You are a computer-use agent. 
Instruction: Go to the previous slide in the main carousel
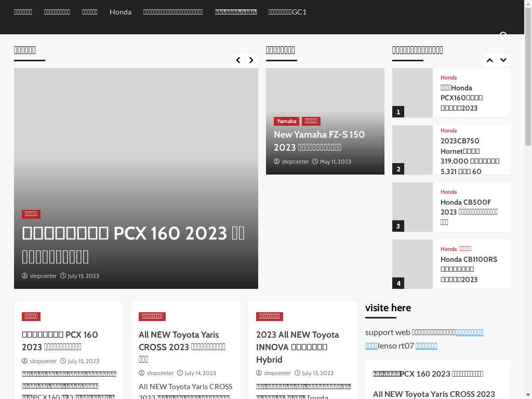[x=238, y=60]
